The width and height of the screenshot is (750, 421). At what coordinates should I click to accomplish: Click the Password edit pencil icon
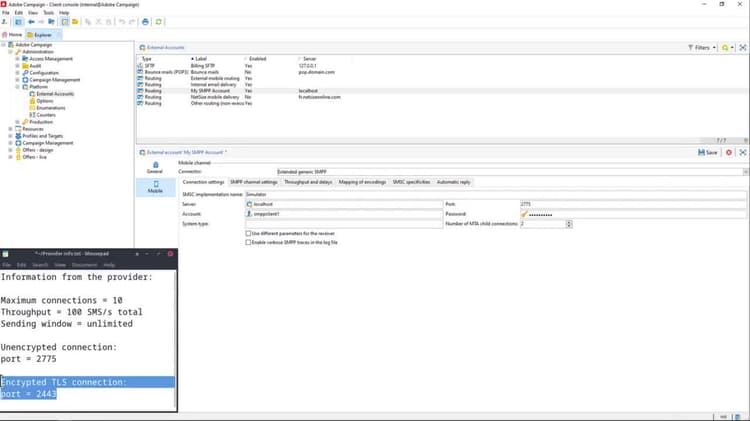click(x=524, y=214)
